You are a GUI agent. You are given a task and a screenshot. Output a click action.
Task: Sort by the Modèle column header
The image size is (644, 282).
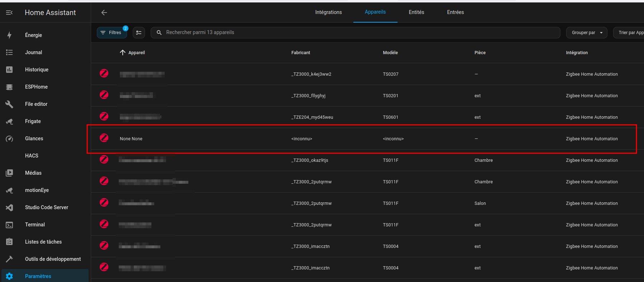(x=390, y=53)
